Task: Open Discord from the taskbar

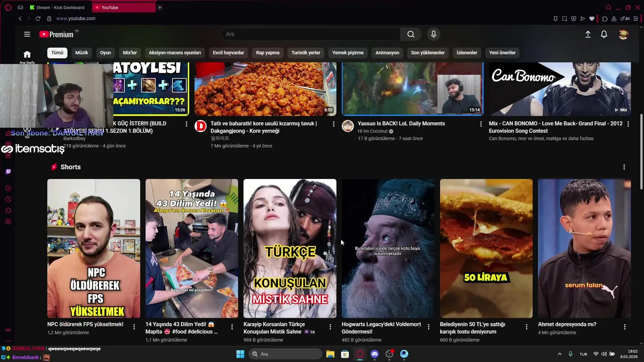Action: click(x=374, y=354)
